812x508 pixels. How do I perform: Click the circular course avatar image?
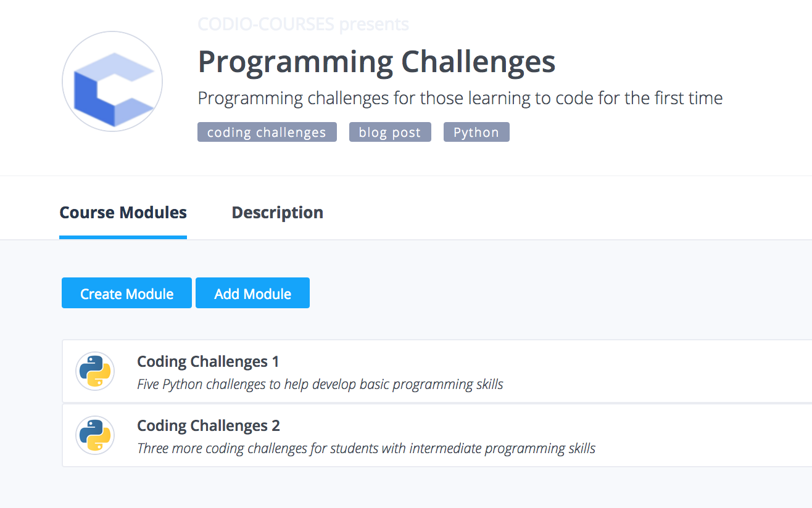(x=112, y=81)
